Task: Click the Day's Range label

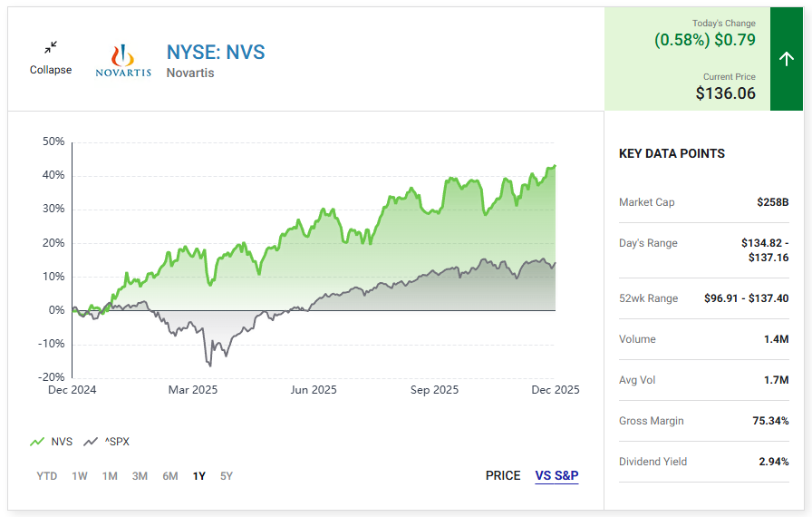Action: pos(648,243)
